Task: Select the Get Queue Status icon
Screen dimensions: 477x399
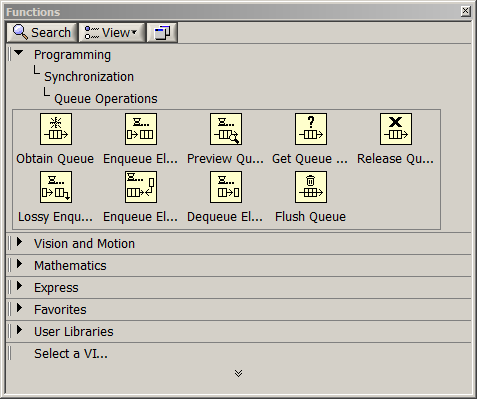Action: point(311,129)
